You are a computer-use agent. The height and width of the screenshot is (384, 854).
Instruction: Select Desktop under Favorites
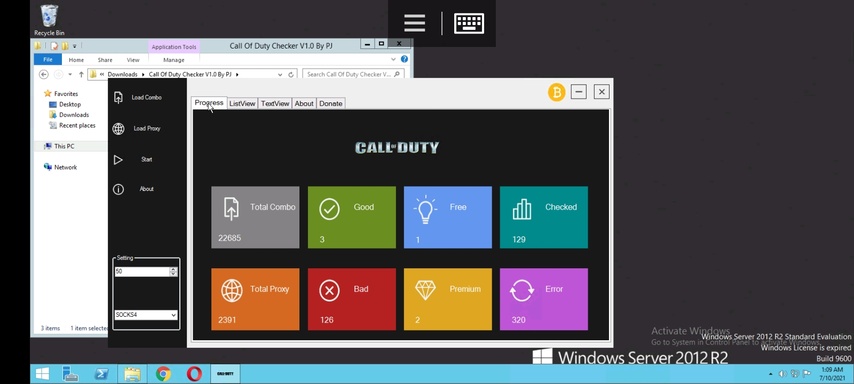coord(70,104)
